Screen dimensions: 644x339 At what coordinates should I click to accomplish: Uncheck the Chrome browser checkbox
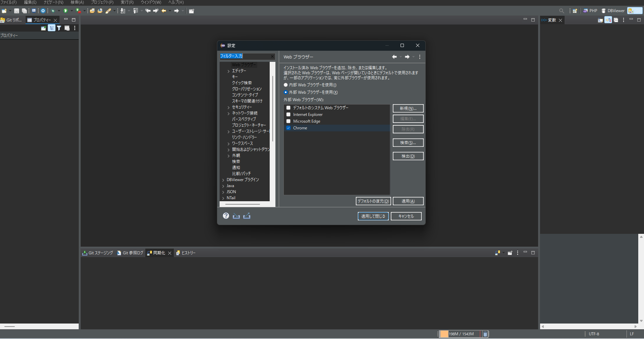pos(288,128)
